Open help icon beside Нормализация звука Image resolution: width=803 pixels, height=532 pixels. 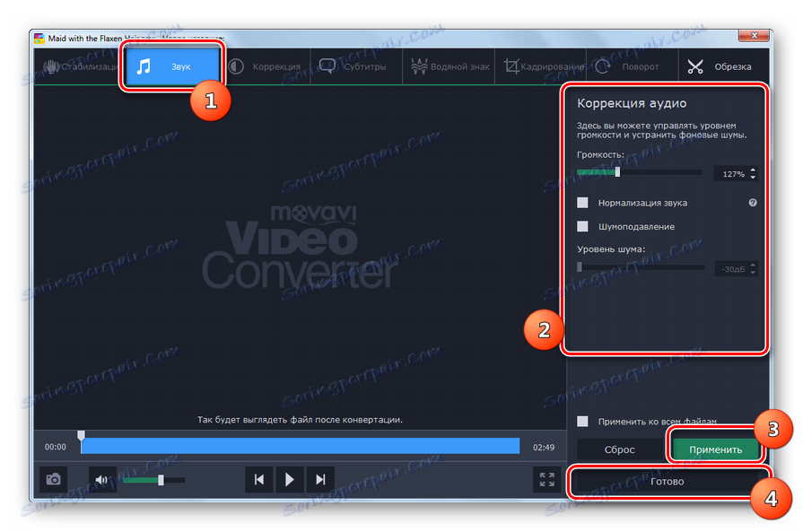coord(752,203)
